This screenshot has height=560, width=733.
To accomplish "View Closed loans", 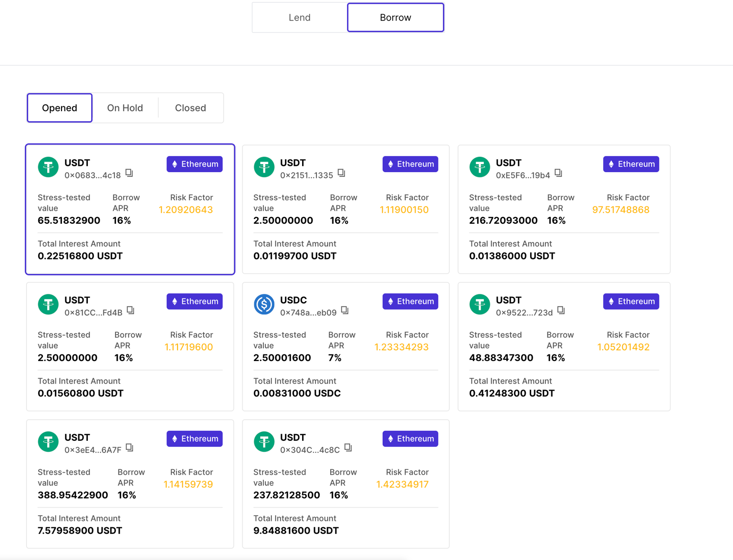I will (190, 108).
